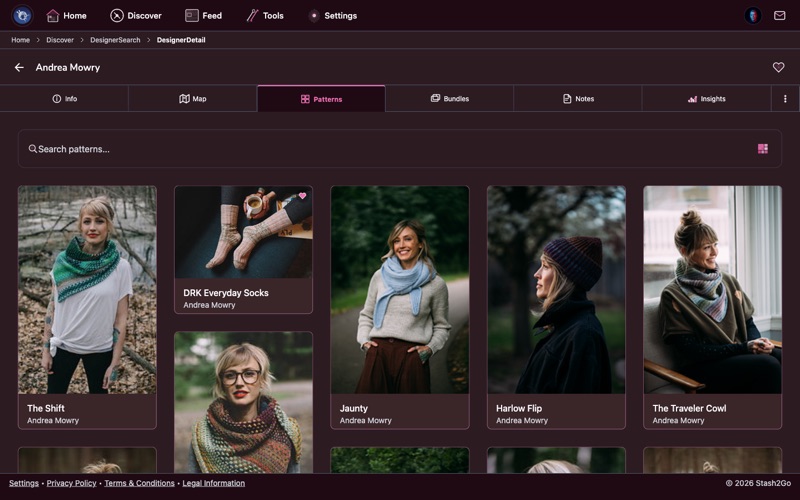Open the Jaunty pattern photo
The image size is (800, 500).
(400, 290)
